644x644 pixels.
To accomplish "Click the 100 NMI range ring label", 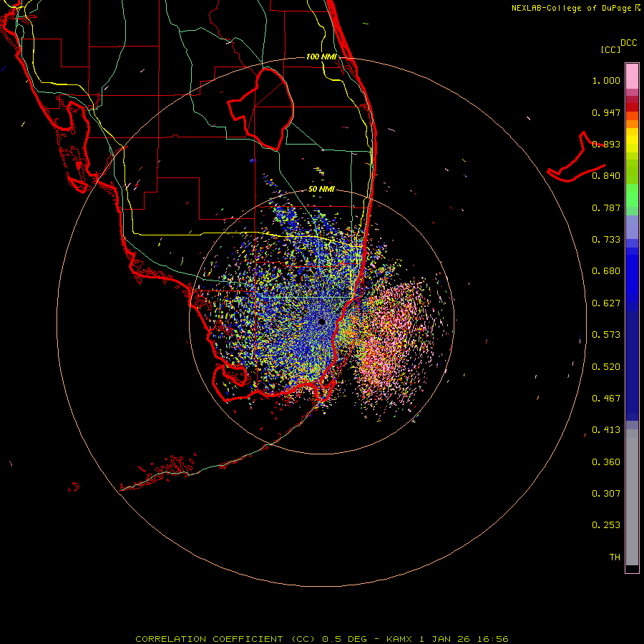I will pos(321,57).
